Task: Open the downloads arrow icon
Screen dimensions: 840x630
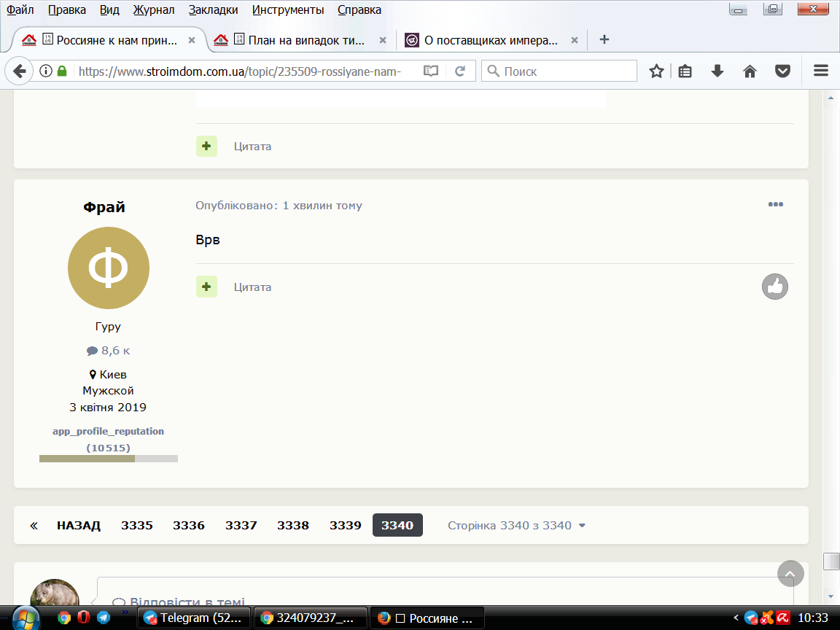Action: pos(717,71)
